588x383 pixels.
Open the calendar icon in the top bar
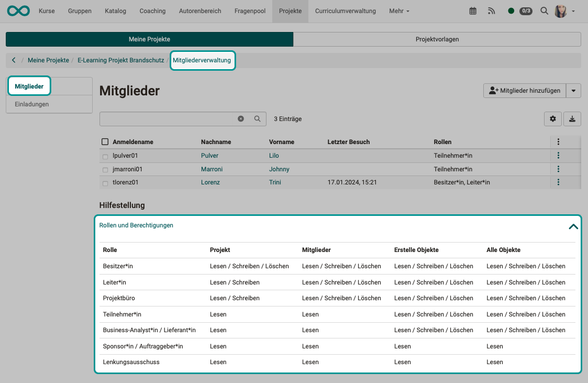pyautogui.click(x=472, y=10)
